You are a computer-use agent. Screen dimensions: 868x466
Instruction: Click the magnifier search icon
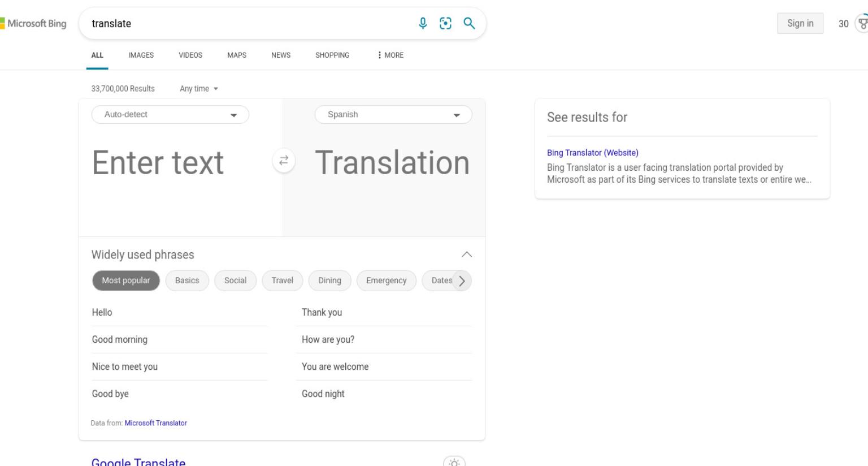pyautogui.click(x=469, y=23)
